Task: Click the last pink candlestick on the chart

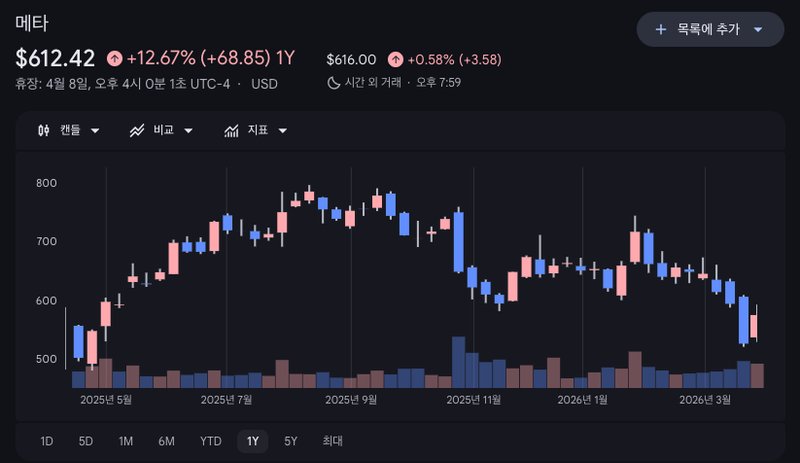Action: pyautogui.click(x=755, y=327)
